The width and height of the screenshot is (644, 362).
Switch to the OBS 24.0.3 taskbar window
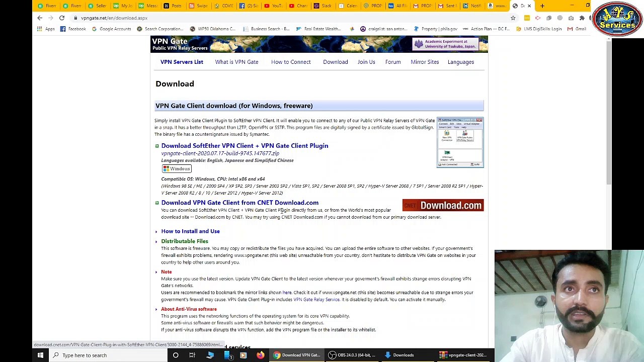coord(352,355)
